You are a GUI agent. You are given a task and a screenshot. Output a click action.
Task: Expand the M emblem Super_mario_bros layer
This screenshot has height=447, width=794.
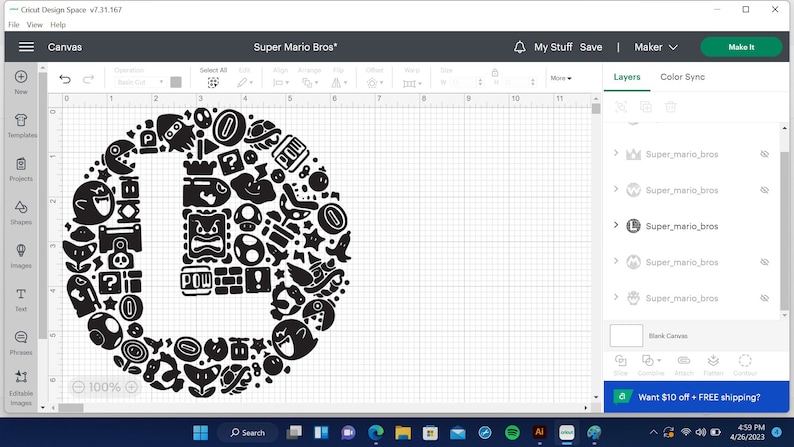(616, 261)
